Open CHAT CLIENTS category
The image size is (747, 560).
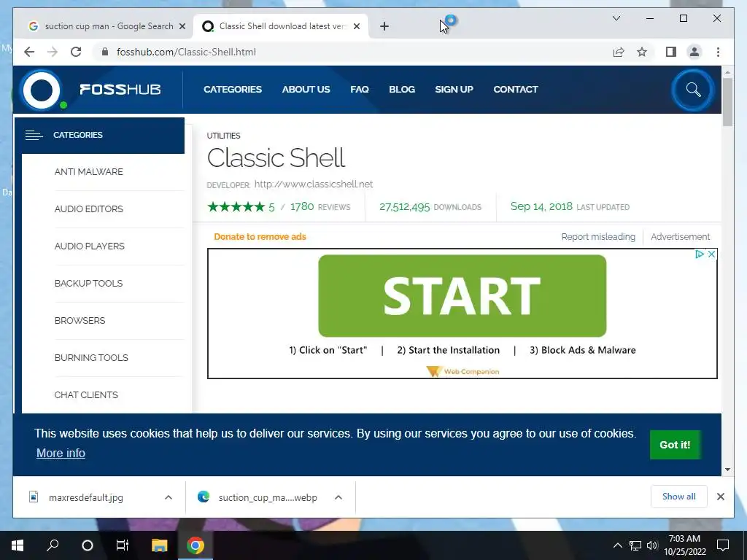pyautogui.click(x=86, y=394)
